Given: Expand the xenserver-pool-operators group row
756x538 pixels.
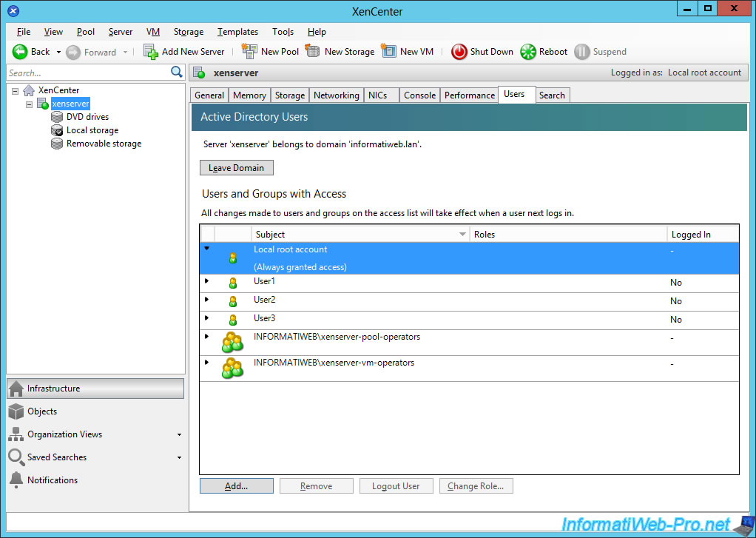Looking at the screenshot, I should [206, 337].
